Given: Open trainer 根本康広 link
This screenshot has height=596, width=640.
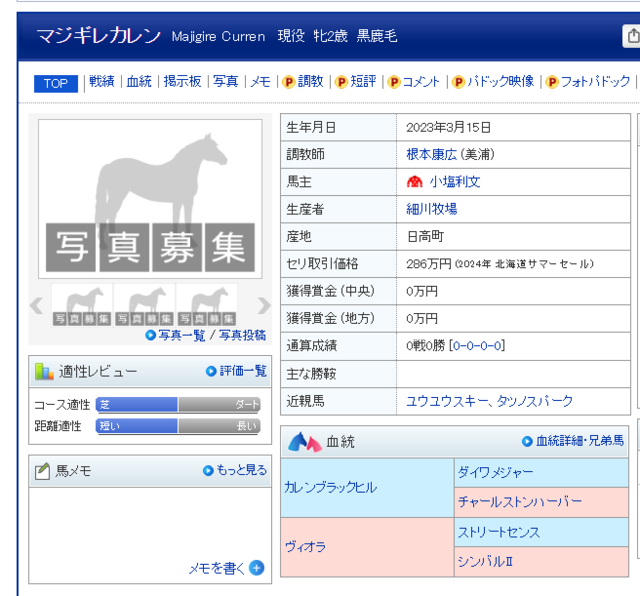Looking at the screenshot, I should pos(431,154).
